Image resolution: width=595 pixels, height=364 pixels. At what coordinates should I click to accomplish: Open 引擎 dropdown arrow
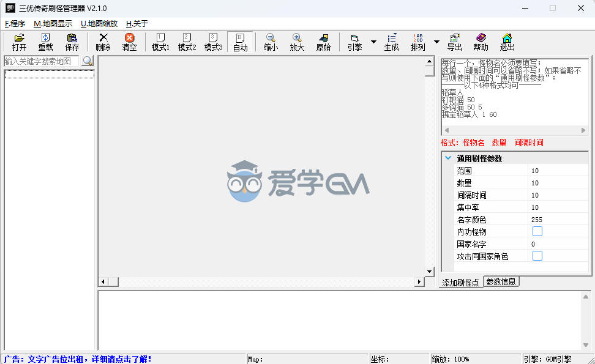pos(374,42)
